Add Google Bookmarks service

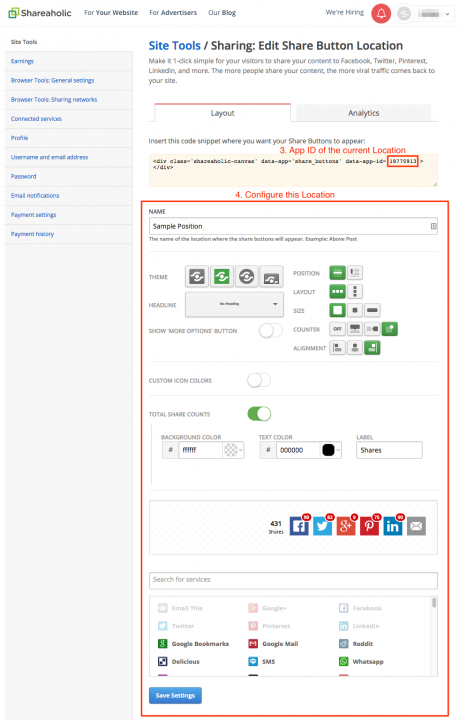[193, 644]
